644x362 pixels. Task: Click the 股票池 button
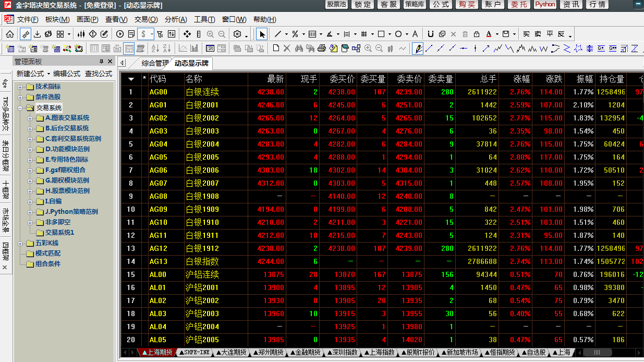click(x=336, y=5)
